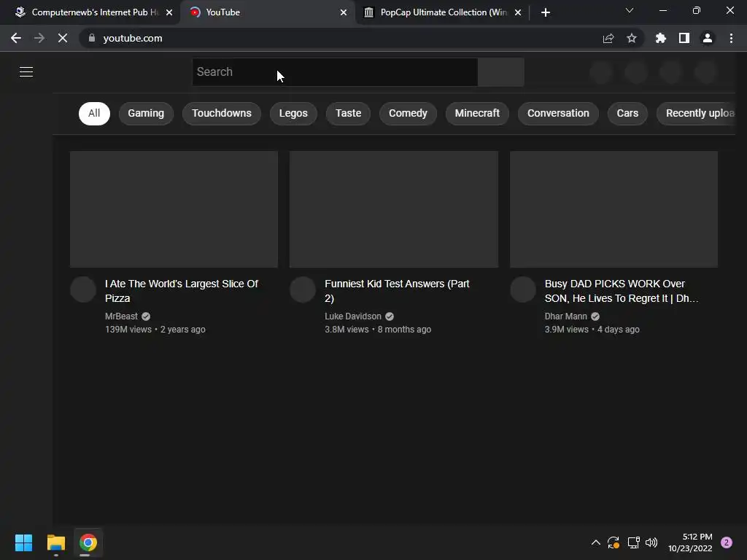Go back using browser back arrow
Screen dimensions: 747x560
[x=16, y=38]
